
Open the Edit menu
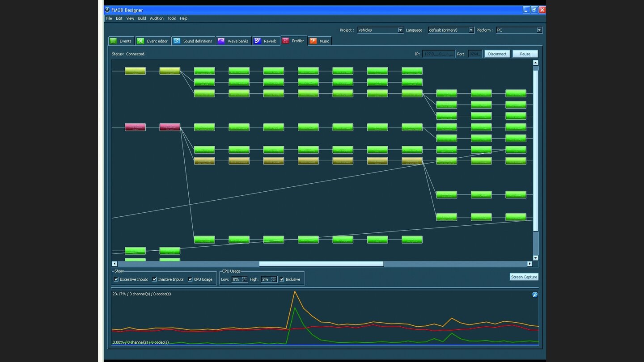[x=119, y=18]
